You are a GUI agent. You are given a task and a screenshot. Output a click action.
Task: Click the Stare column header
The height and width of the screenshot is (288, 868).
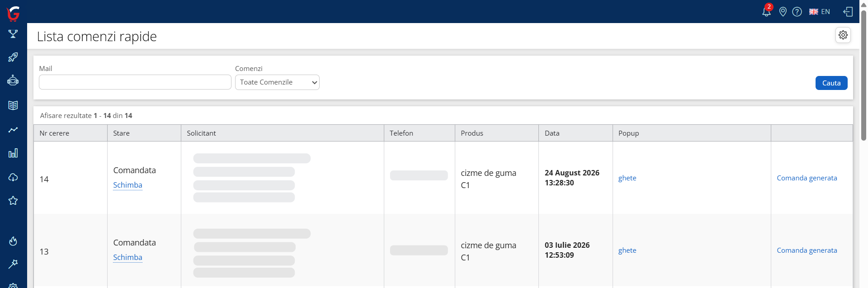(x=144, y=133)
